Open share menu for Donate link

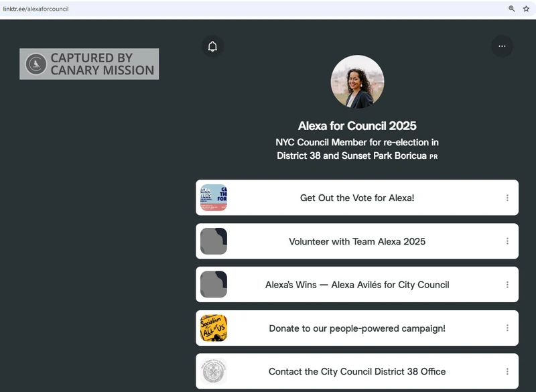(x=507, y=328)
